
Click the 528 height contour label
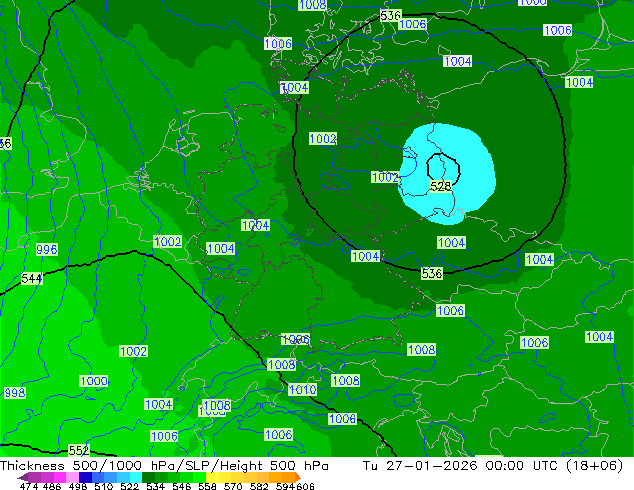coord(441,186)
